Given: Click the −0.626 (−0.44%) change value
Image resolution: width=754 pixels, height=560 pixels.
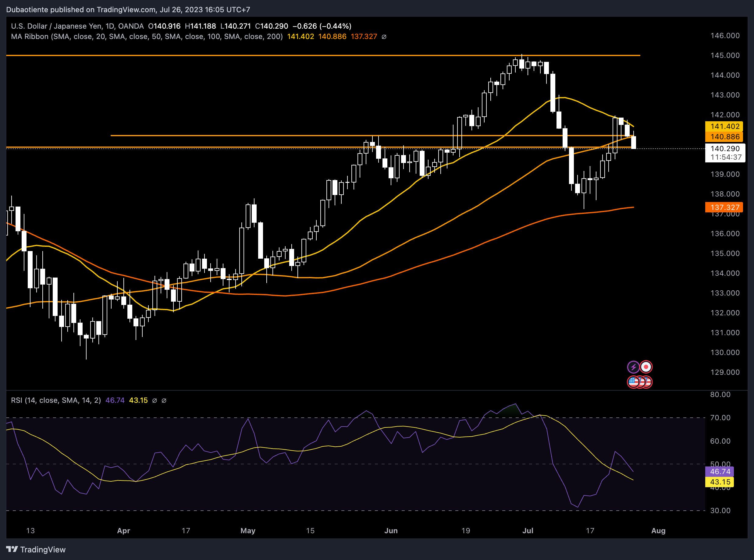Looking at the screenshot, I should tap(322, 26).
